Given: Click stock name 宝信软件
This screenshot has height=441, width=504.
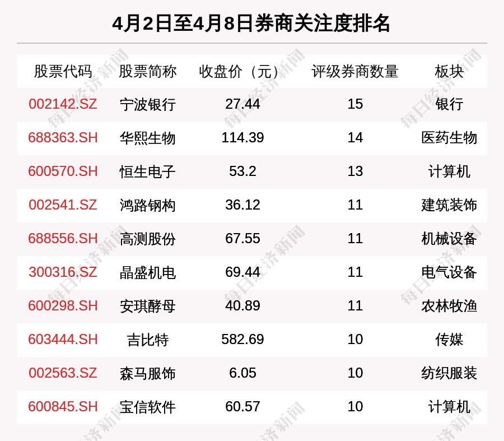Looking at the screenshot, I should click(147, 407).
